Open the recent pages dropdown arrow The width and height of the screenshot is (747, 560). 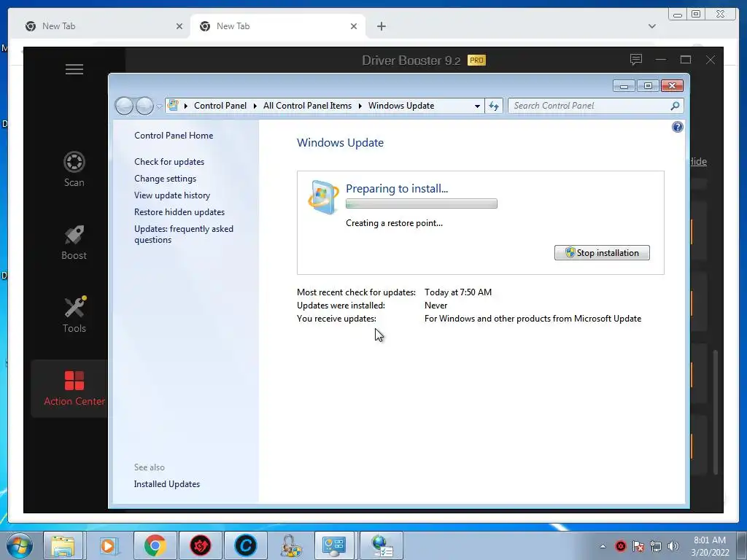[x=159, y=106]
